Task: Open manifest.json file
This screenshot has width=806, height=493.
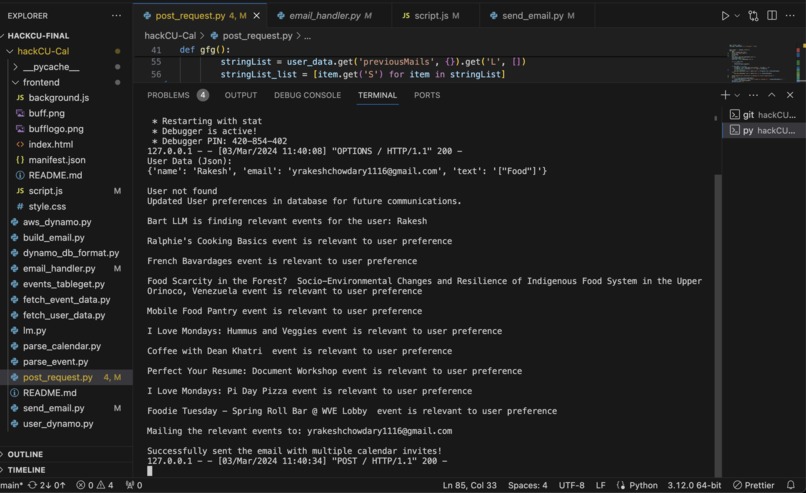Action: 57,160
